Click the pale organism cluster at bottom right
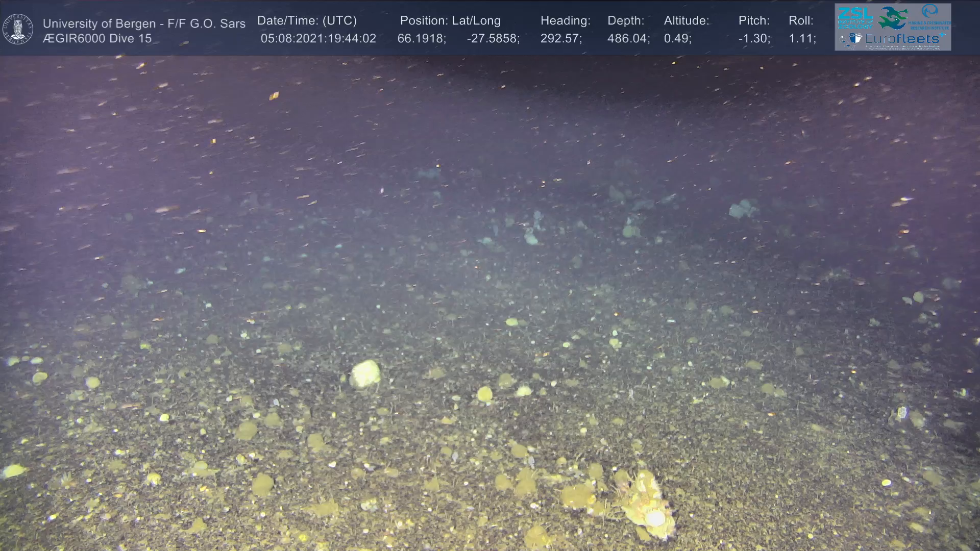Viewport: 980px width, 551px height. [x=647, y=505]
